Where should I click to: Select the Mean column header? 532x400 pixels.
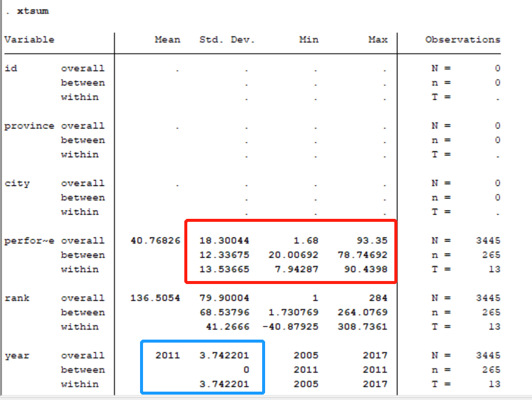pyautogui.click(x=168, y=39)
